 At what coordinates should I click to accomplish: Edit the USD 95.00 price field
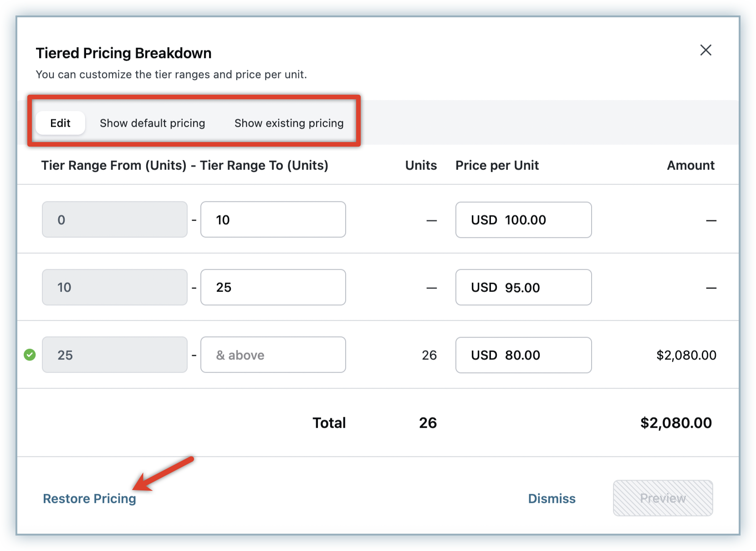point(523,287)
